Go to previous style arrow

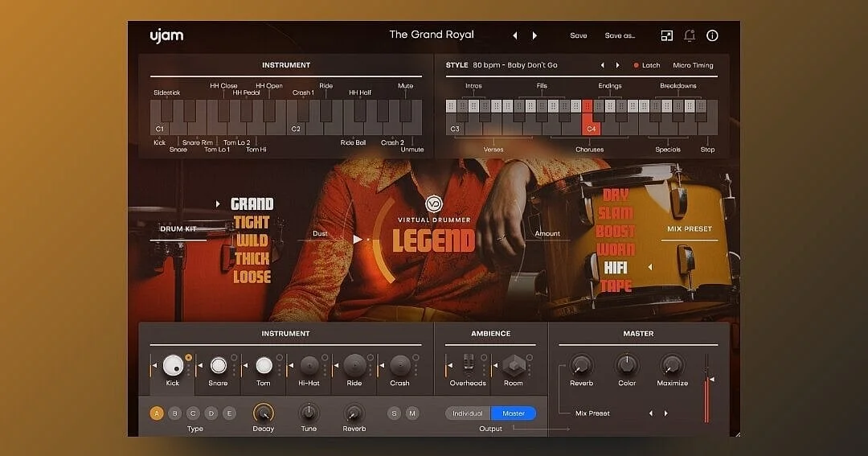[602, 65]
